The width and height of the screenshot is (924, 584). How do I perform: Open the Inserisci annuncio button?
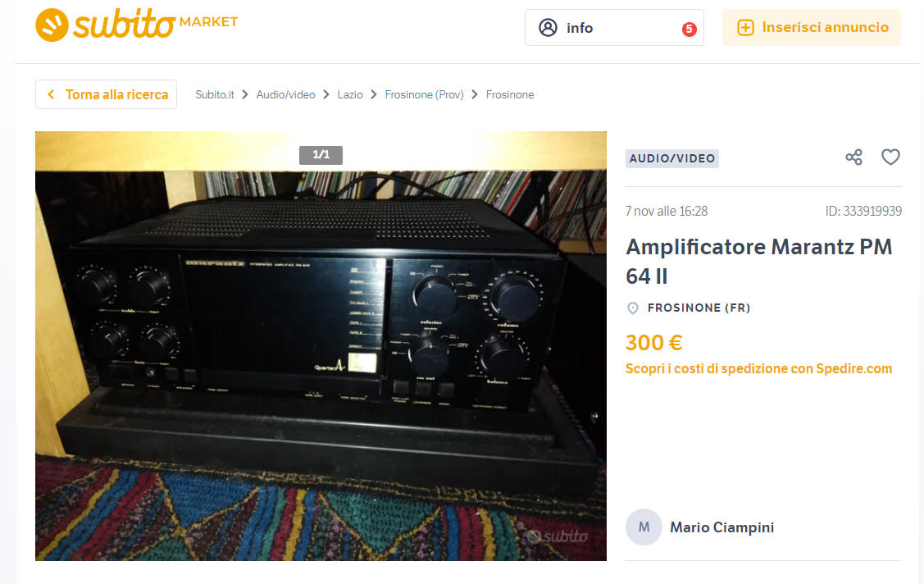tap(812, 28)
